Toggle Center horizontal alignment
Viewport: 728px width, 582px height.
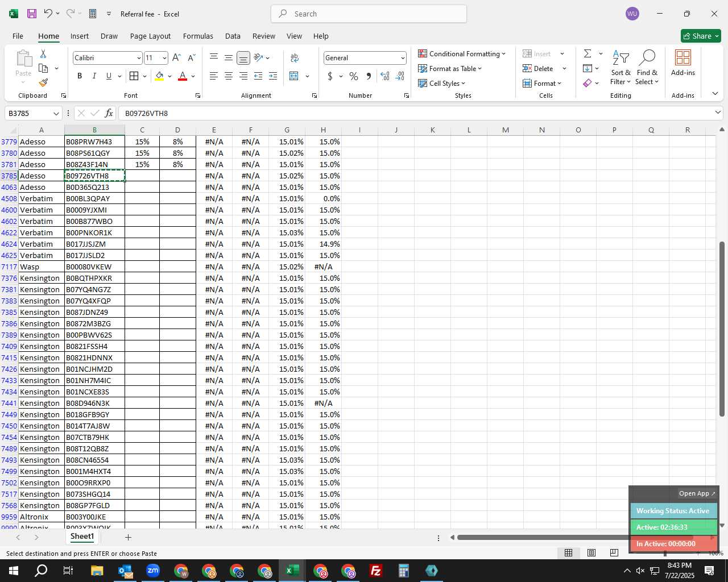[x=229, y=76]
